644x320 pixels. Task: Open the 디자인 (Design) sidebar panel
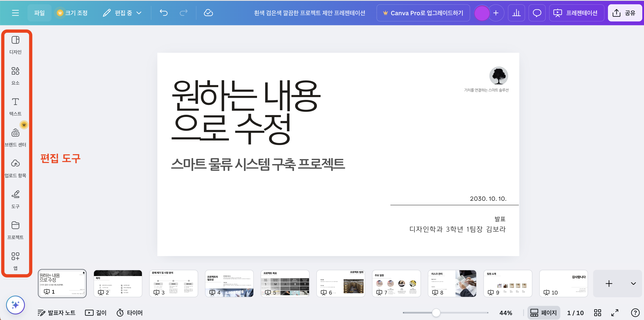click(15, 45)
